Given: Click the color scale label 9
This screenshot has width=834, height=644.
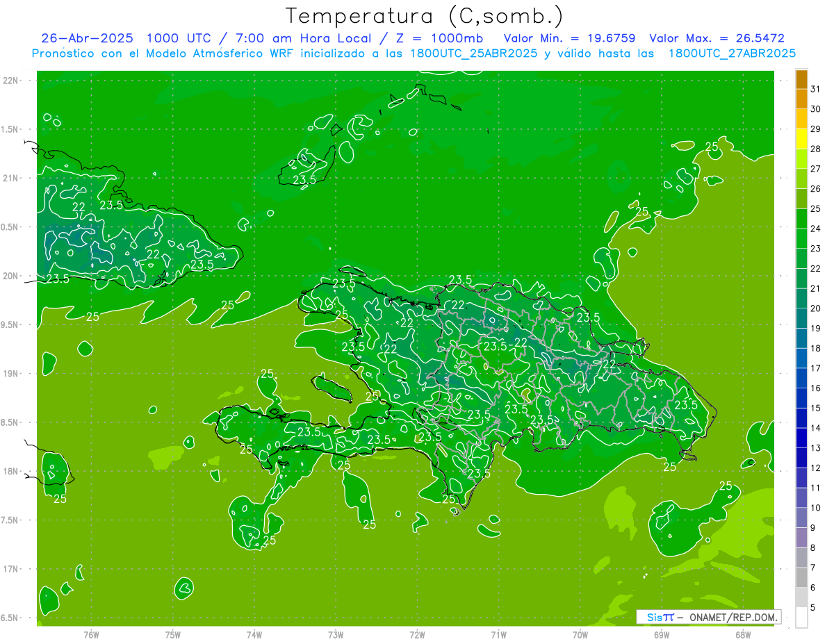Looking at the screenshot, I should pos(814,528).
